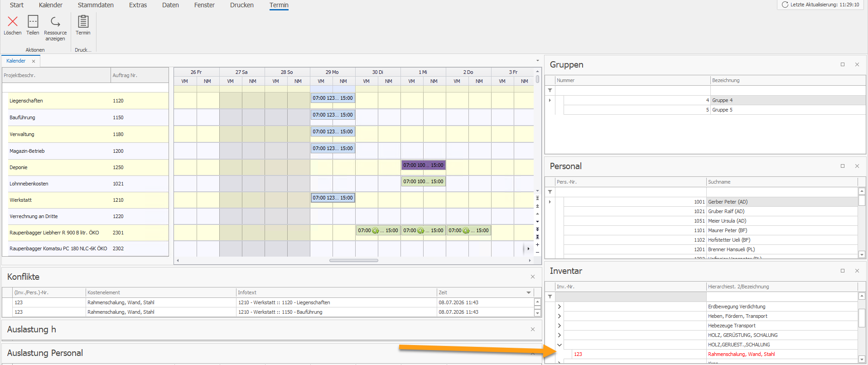Sort by Auftrag Nr. column header
The image size is (868, 365).
(140, 75)
